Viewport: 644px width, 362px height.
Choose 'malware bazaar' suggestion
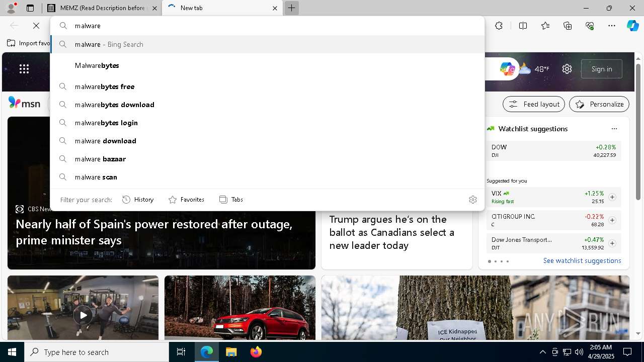click(268, 159)
